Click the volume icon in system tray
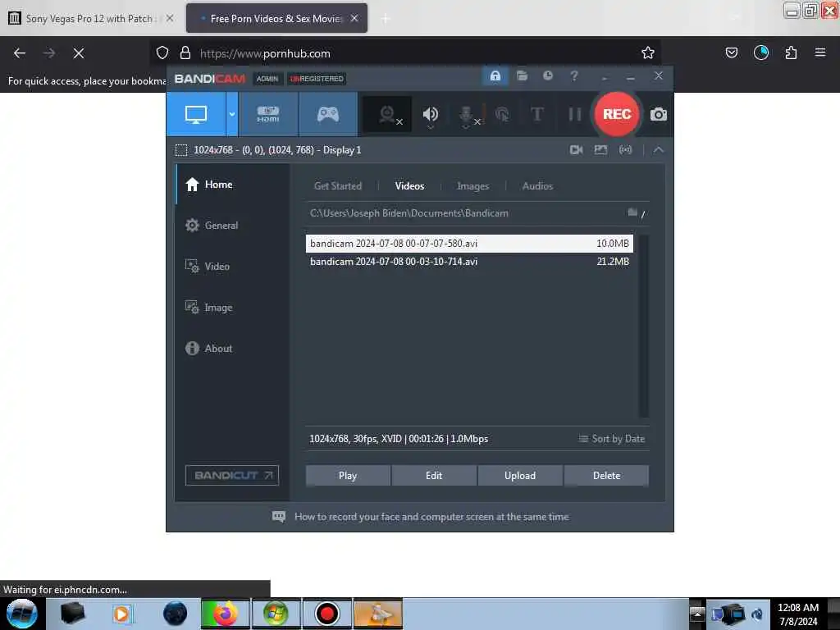 [x=757, y=614]
